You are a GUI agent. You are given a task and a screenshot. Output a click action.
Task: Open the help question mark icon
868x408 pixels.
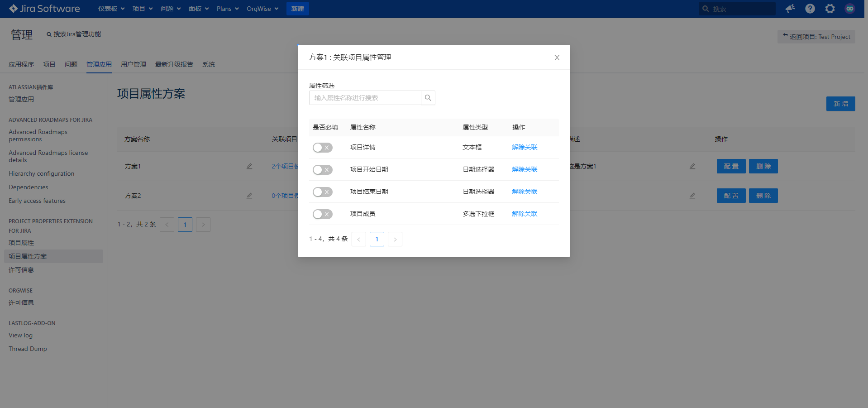click(810, 9)
